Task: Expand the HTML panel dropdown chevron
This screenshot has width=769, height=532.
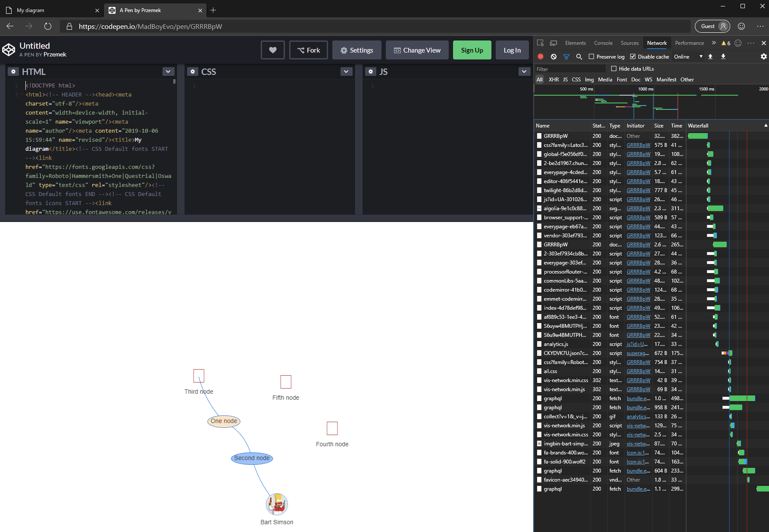Action: (168, 71)
